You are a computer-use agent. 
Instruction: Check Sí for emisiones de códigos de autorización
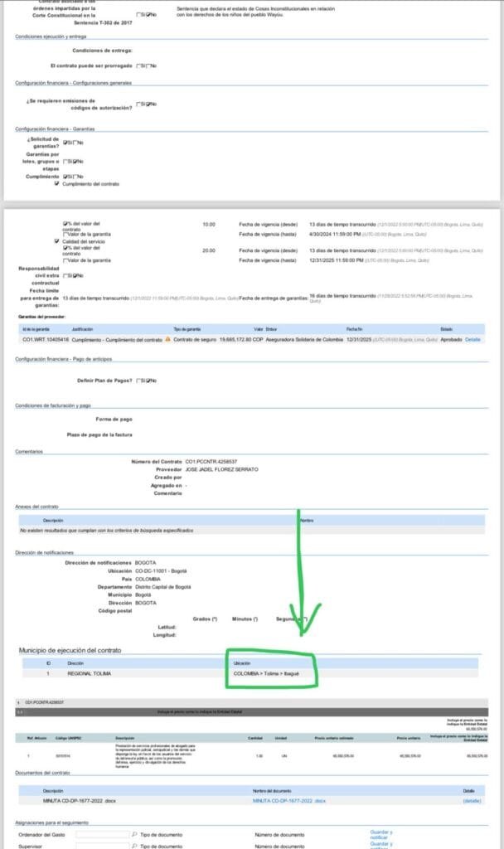pyautogui.click(x=138, y=104)
